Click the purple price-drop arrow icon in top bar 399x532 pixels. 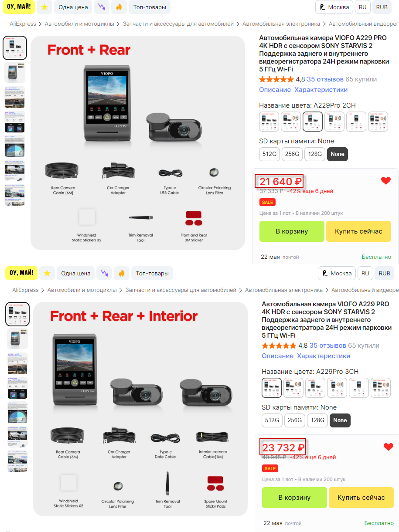(102, 7)
